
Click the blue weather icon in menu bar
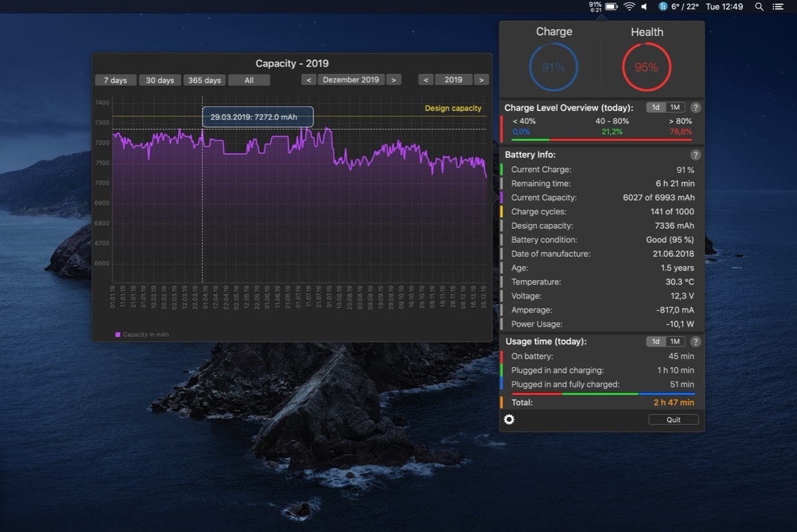pos(663,7)
